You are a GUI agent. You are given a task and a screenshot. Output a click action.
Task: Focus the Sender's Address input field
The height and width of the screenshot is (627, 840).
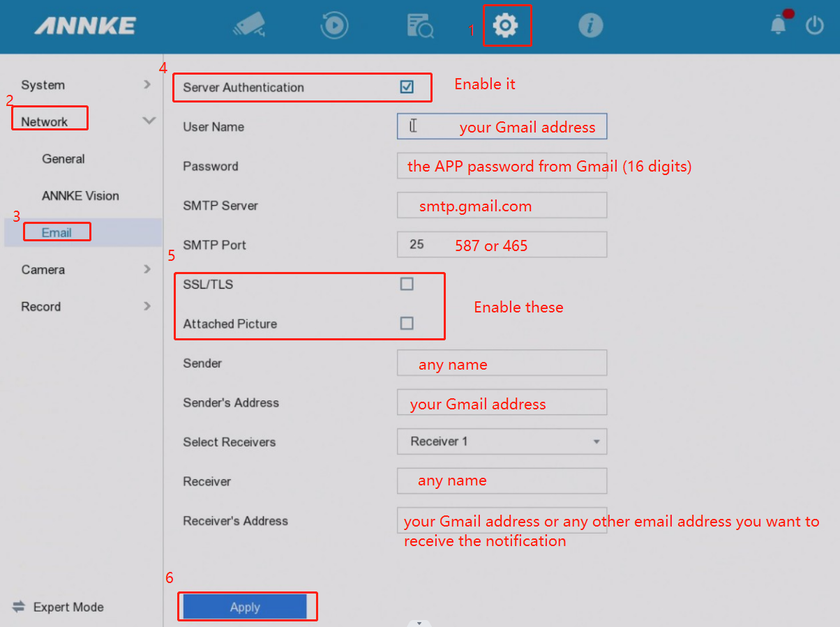[x=502, y=402]
